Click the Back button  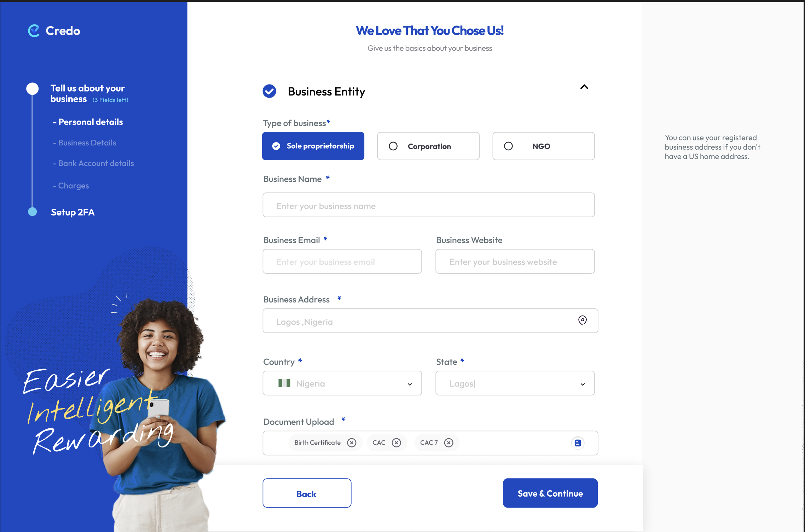[306, 493]
